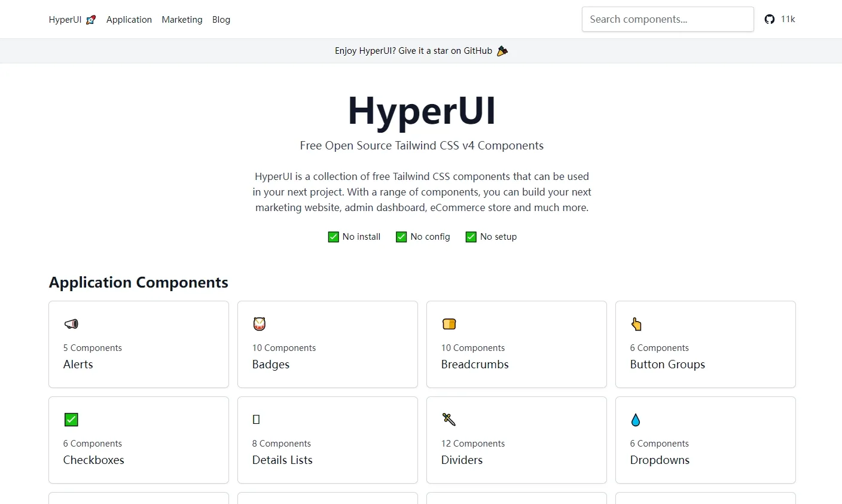842x504 pixels.
Task: Click the Application Components heading
Action: tap(139, 282)
